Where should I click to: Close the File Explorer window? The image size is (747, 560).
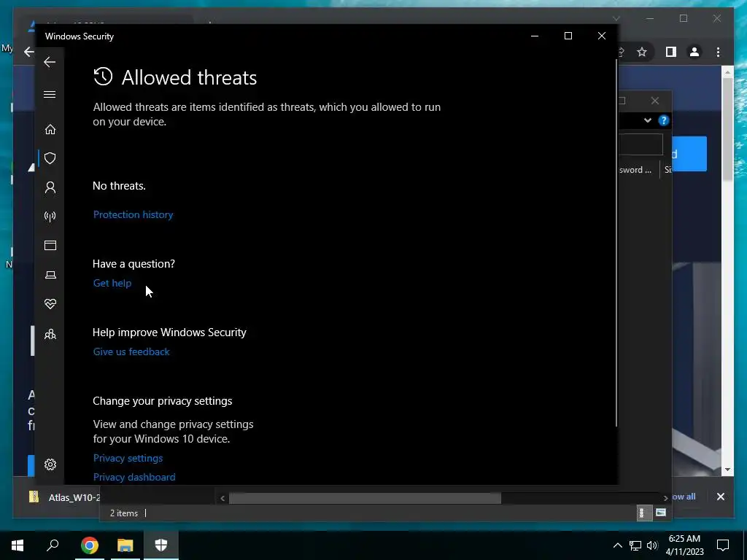pos(655,101)
